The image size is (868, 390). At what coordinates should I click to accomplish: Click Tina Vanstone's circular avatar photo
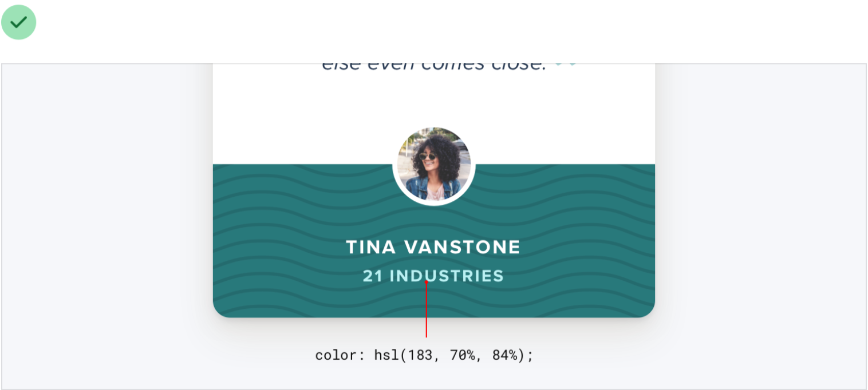click(x=433, y=164)
